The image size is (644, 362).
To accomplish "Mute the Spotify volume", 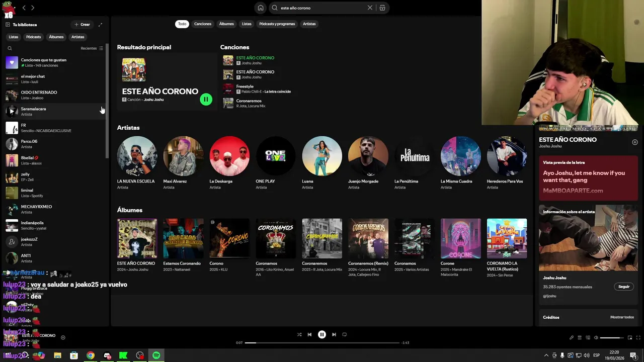I will point(596,337).
